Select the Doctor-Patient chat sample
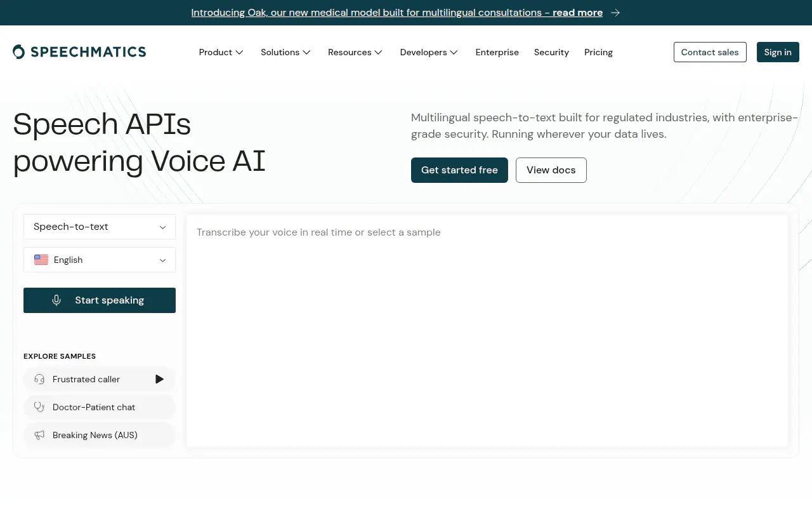 (100, 407)
